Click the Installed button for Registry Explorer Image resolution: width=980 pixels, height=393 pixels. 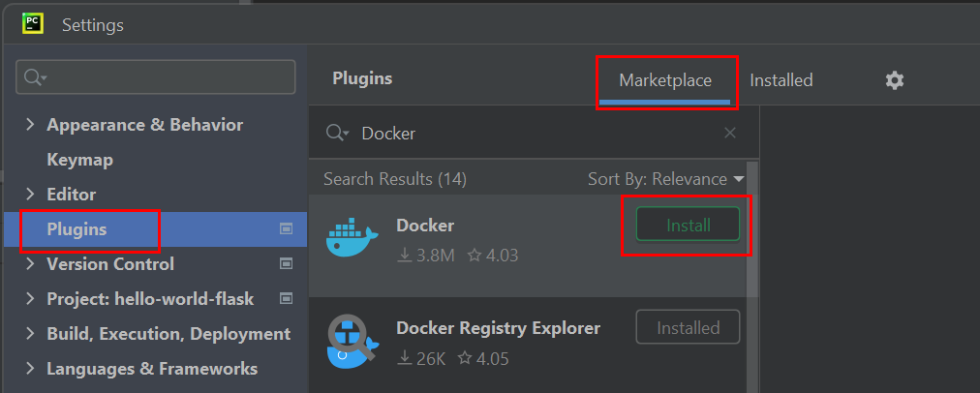[688, 327]
